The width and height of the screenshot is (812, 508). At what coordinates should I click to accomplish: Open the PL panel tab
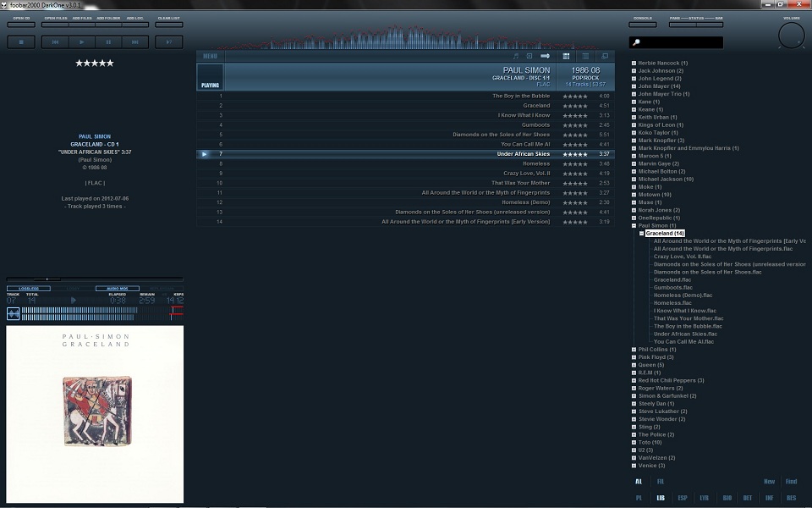click(639, 498)
